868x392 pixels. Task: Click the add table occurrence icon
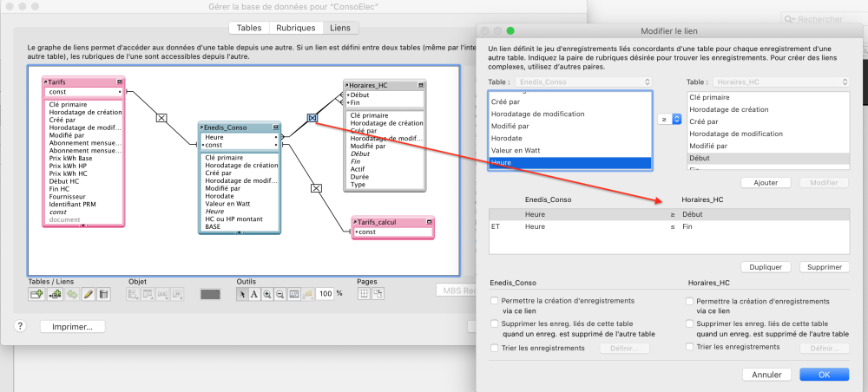point(36,295)
